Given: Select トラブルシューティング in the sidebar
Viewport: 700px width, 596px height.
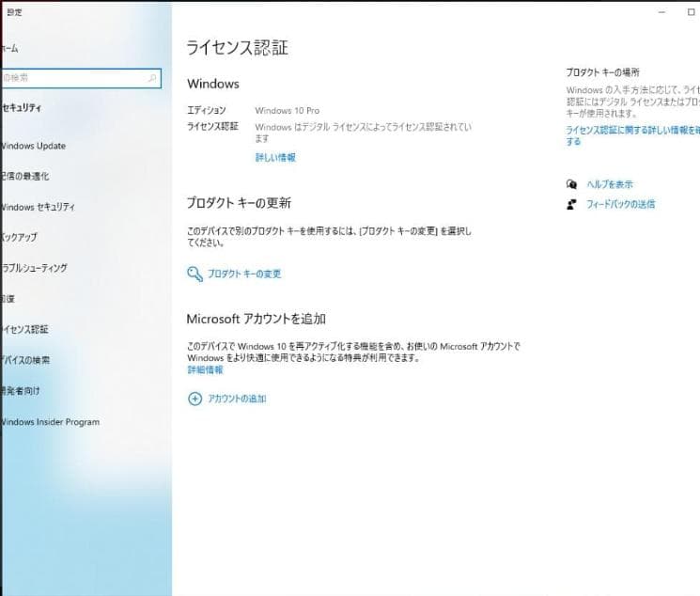Looking at the screenshot, I should (x=34, y=268).
